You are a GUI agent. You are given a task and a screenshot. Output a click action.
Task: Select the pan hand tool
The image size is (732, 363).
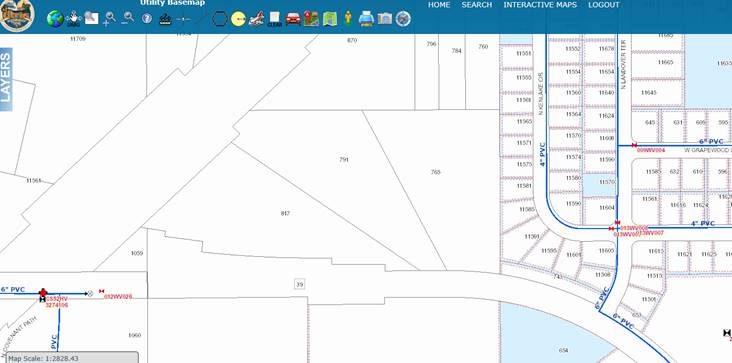[73, 19]
